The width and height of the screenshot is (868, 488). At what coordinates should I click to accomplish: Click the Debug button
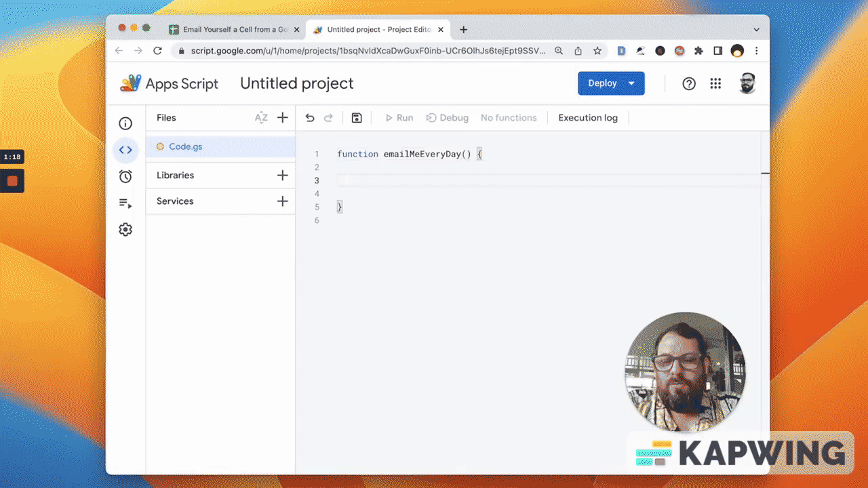pyautogui.click(x=448, y=118)
